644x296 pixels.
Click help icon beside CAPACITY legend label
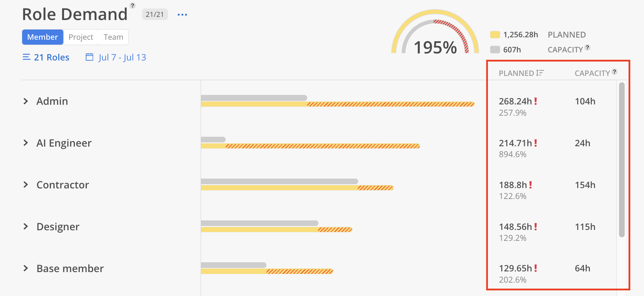(587, 47)
